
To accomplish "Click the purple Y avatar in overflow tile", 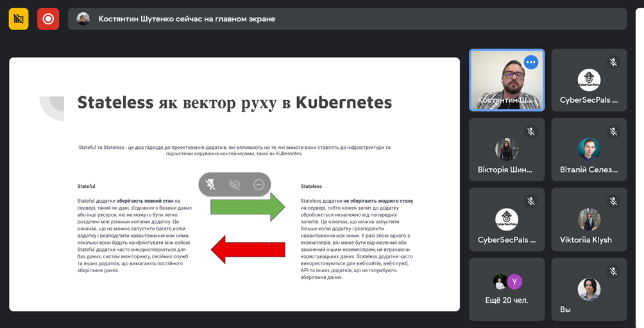I will click(514, 281).
